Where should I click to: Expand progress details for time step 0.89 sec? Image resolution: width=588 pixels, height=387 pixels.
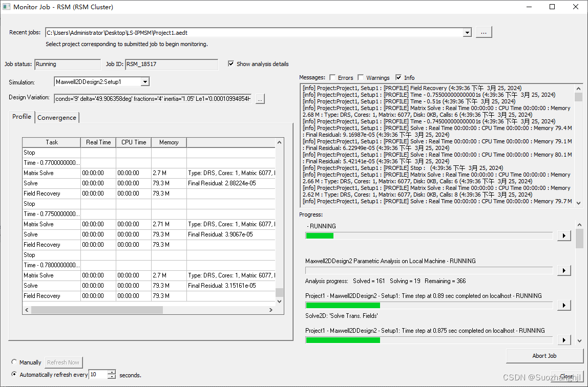[x=564, y=305]
